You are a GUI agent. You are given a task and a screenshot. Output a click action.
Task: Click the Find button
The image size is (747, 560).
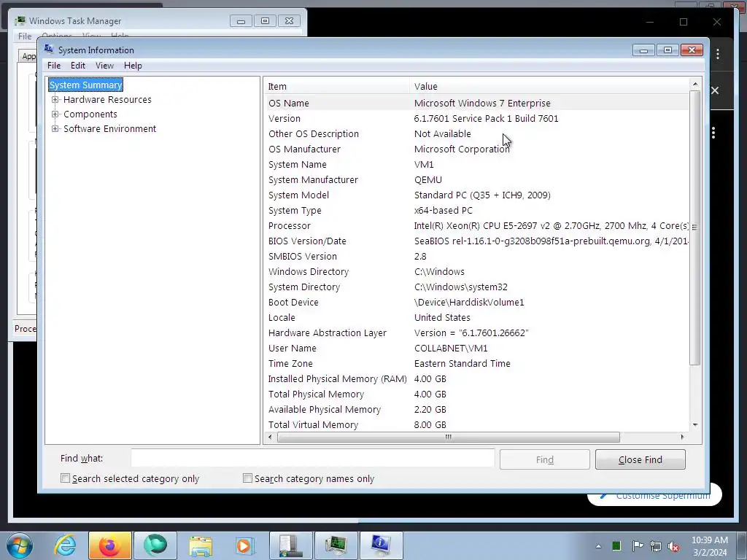tap(544, 459)
